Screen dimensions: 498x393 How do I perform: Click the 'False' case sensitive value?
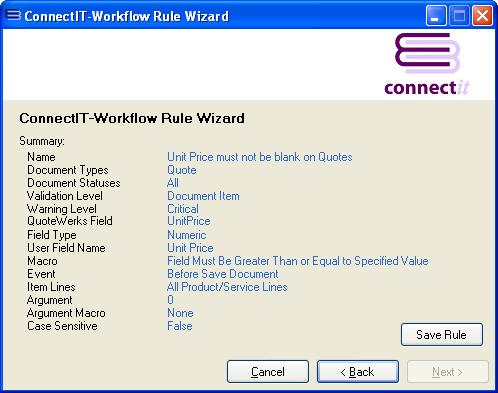point(180,326)
